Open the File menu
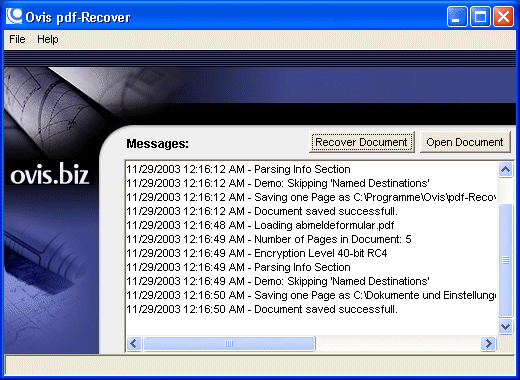520x380 pixels. tap(17, 39)
